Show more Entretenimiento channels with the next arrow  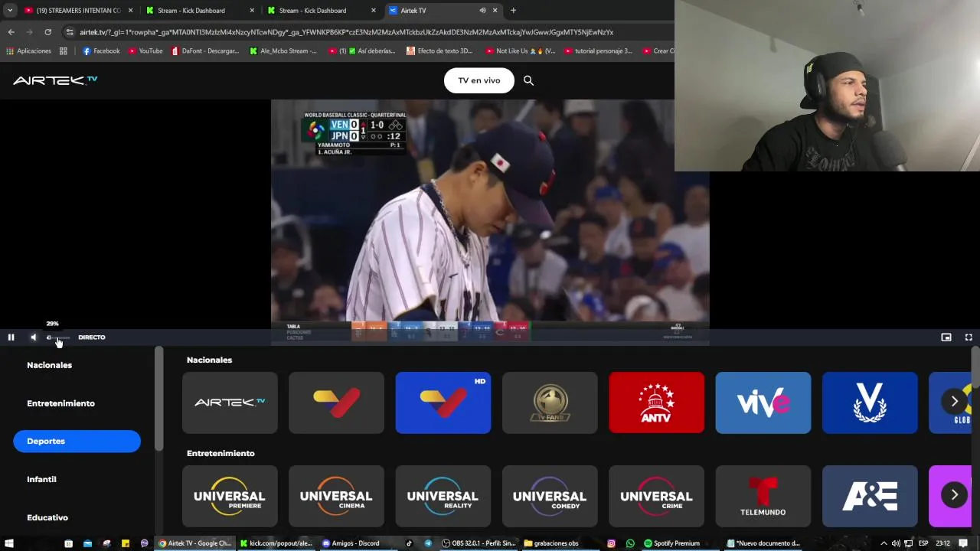(954, 494)
